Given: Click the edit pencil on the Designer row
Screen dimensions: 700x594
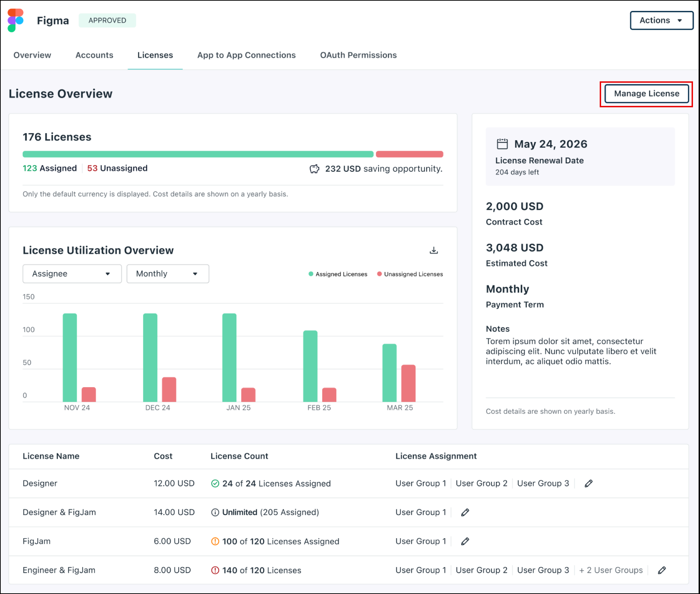Looking at the screenshot, I should coord(588,483).
